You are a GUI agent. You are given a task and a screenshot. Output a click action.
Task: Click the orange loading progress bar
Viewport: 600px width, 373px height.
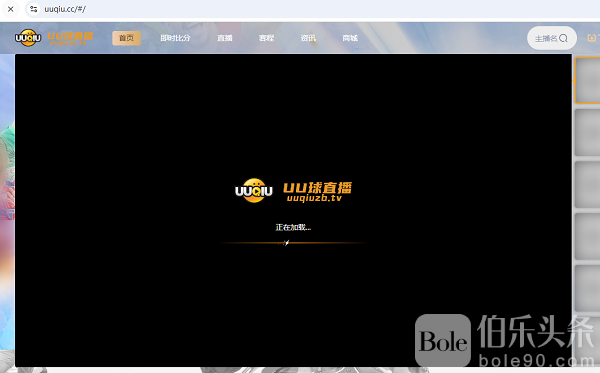pyautogui.click(x=293, y=243)
